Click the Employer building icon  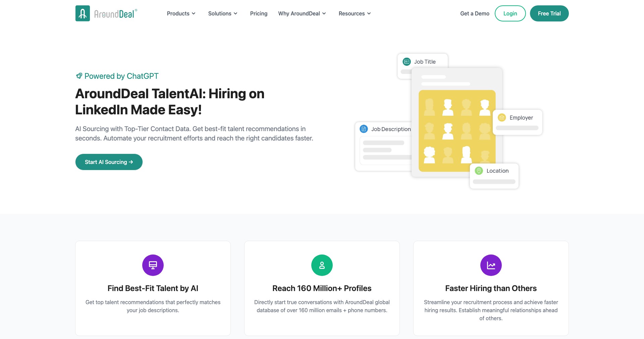(x=502, y=118)
